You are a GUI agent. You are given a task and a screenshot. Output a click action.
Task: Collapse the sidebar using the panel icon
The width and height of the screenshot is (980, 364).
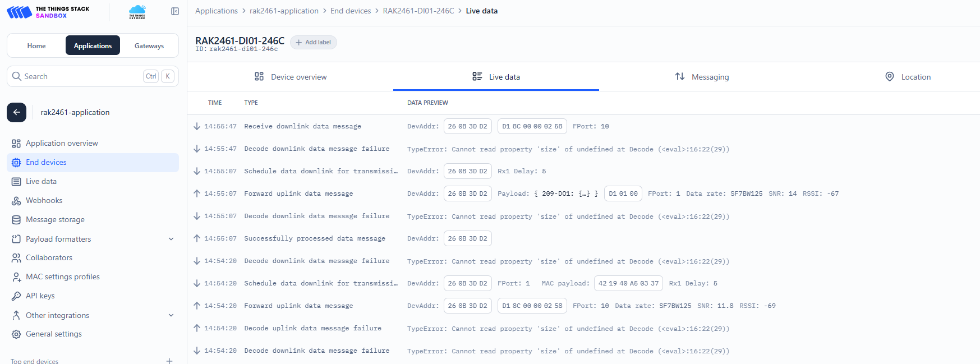[175, 11]
